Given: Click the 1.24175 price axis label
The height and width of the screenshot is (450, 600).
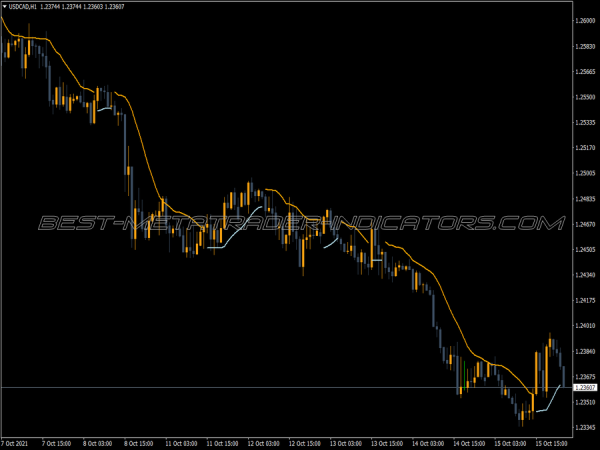Looking at the screenshot, I should [585, 300].
